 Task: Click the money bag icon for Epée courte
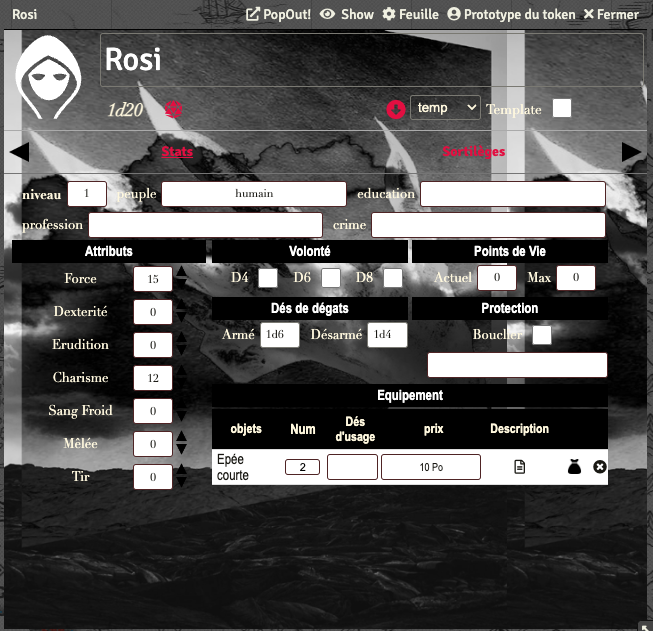[x=574, y=467]
